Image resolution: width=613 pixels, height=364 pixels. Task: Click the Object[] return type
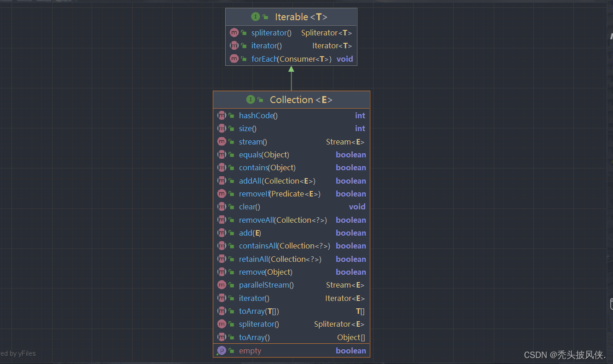(351, 337)
